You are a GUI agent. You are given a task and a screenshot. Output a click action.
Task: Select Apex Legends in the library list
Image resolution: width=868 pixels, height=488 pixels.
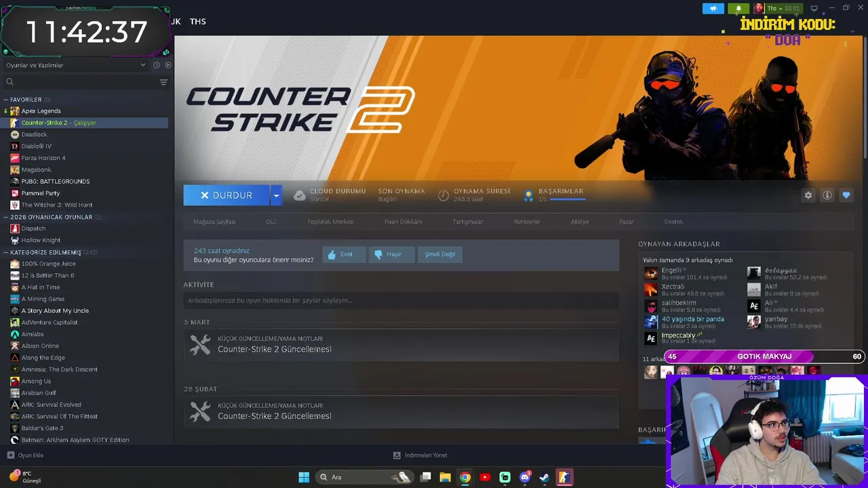coord(41,111)
